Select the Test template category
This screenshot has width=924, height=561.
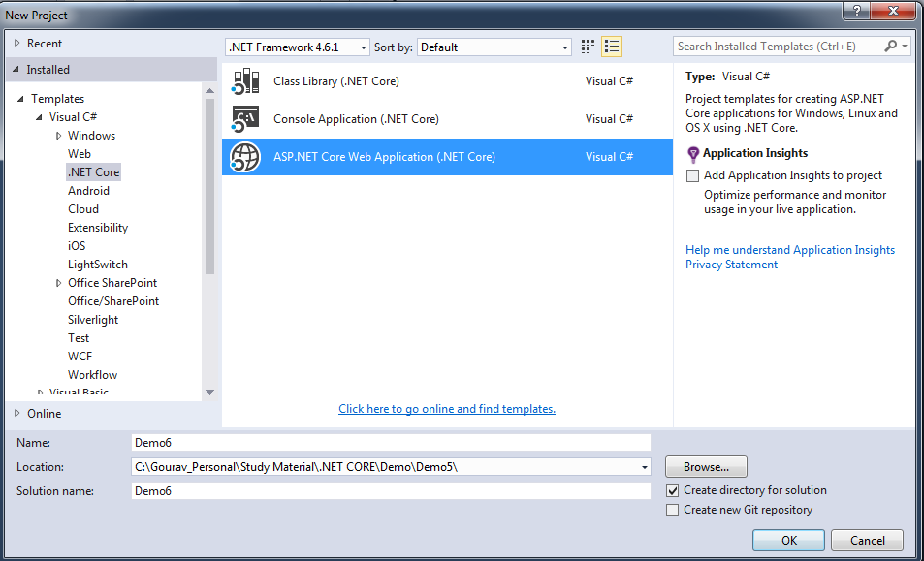(79, 338)
